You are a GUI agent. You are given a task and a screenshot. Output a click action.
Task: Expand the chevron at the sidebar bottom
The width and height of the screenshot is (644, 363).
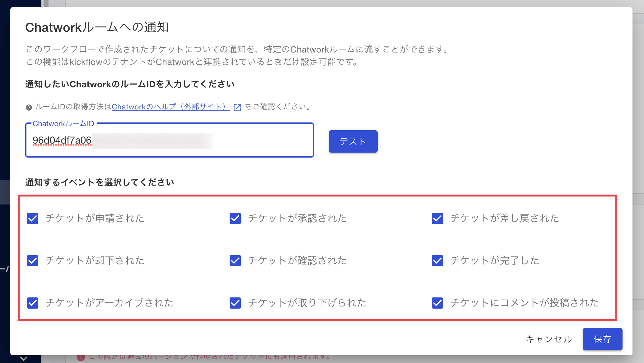[x=24, y=358]
